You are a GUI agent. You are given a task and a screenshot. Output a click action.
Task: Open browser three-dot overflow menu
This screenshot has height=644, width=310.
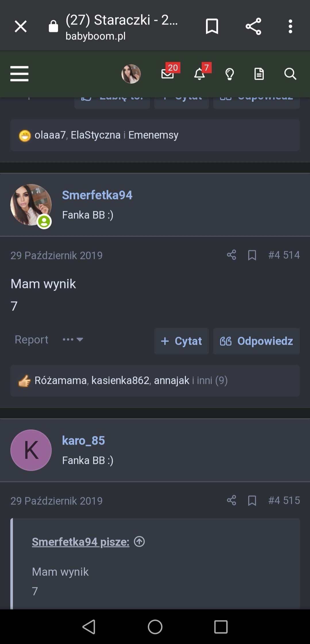pyautogui.click(x=290, y=26)
